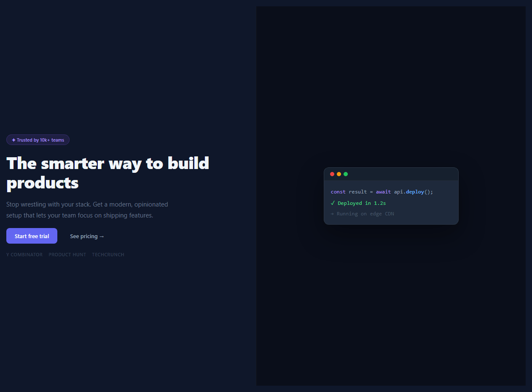Click the code line const result = await api.deploy()
The width and height of the screenshot is (532, 392).
(x=382, y=192)
